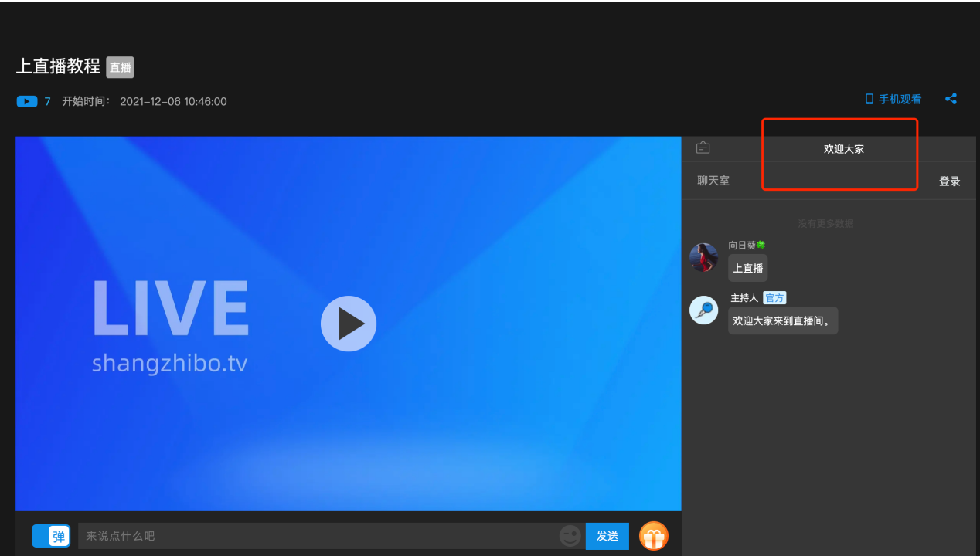The width and height of the screenshot is (980, 556).
Task: Open the gift box icon
Action: pyautogui.click(x=654, y=536)
